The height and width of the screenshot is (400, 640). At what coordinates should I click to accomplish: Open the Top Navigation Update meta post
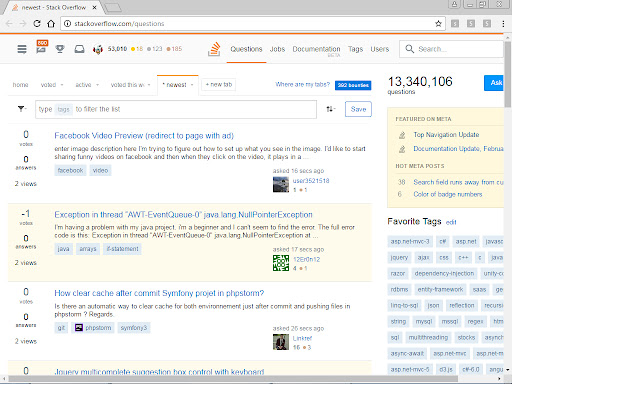point(446,135)
